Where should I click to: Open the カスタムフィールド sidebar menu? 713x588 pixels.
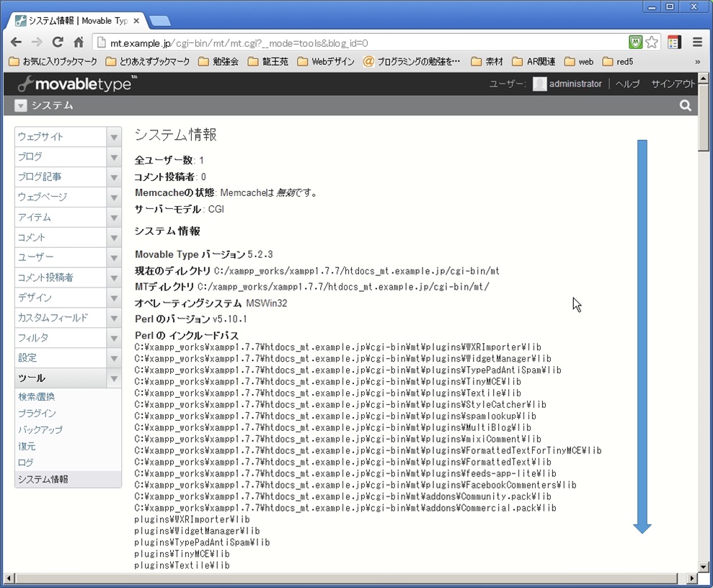point(61,318)
